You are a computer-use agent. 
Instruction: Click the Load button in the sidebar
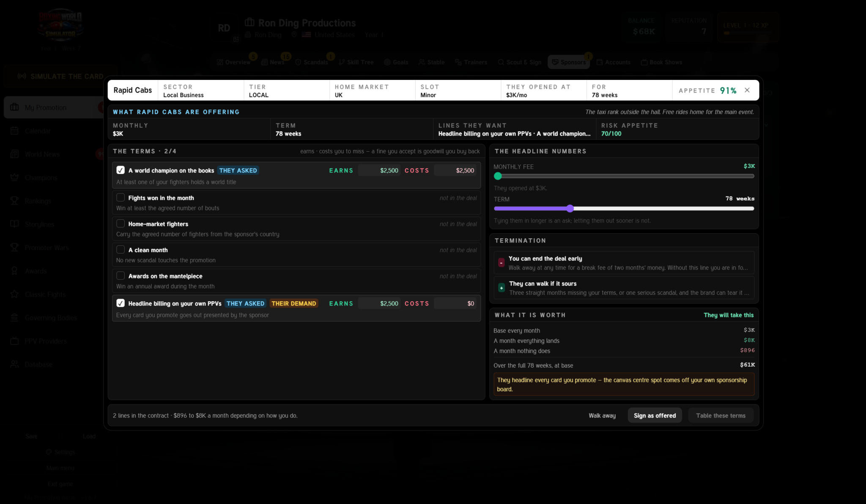click(x=89, y=436)
